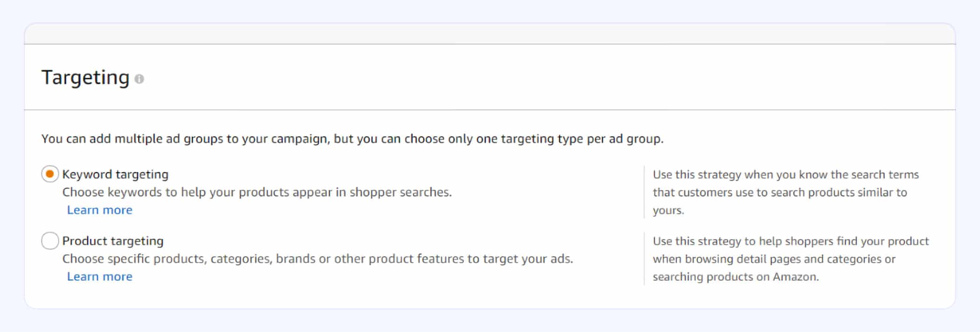
Task: Click the Targeting section heading
Action: (x=85, y=78)
